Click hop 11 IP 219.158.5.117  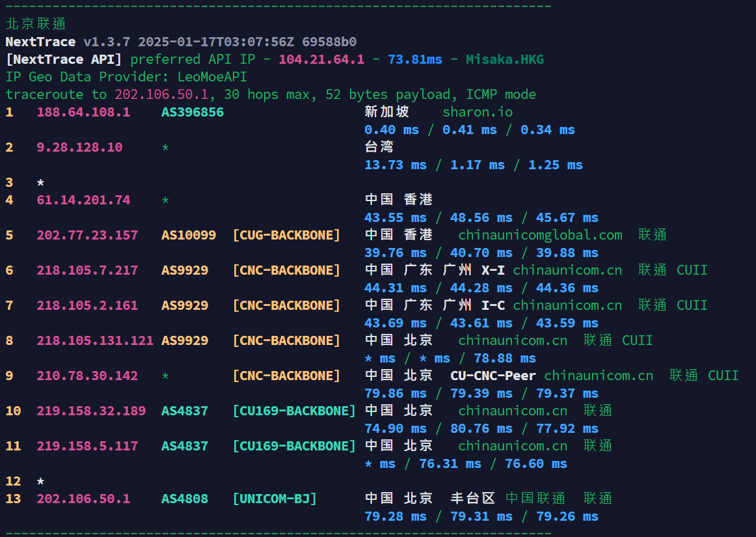(87, 447)
